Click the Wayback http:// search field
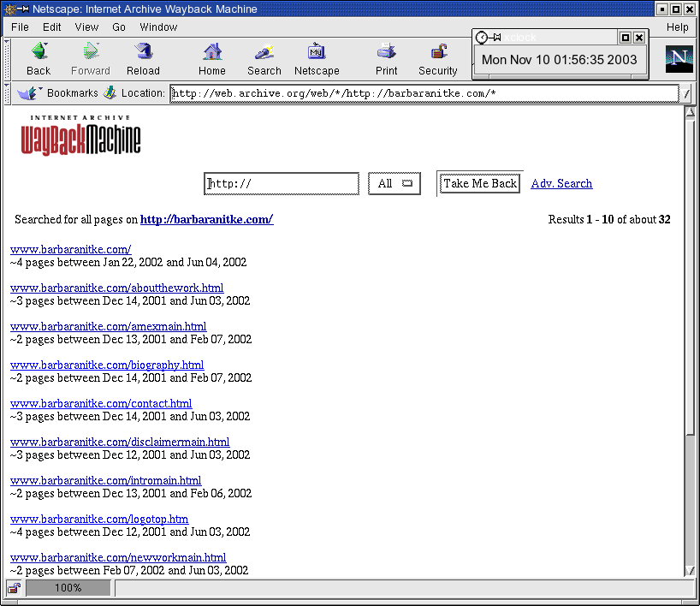Viewport: 700px width, 606px height. point(282,183)
